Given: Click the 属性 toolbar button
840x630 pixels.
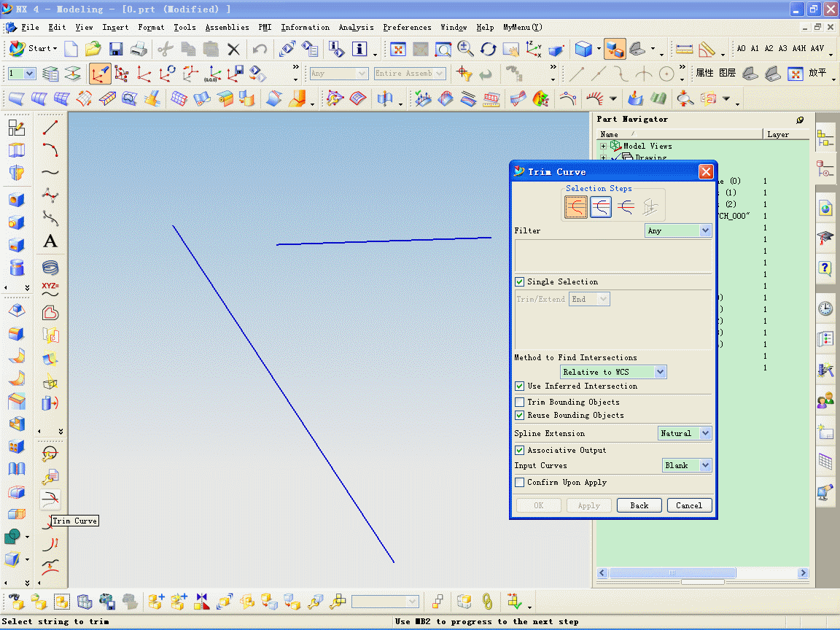Looking at the screenshot, I should tap(704, 74).
